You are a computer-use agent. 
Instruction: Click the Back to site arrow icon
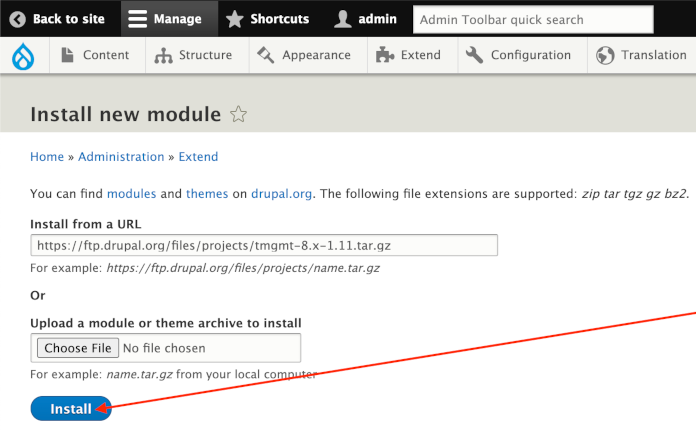pyautogui.click(x=17, y=19)
